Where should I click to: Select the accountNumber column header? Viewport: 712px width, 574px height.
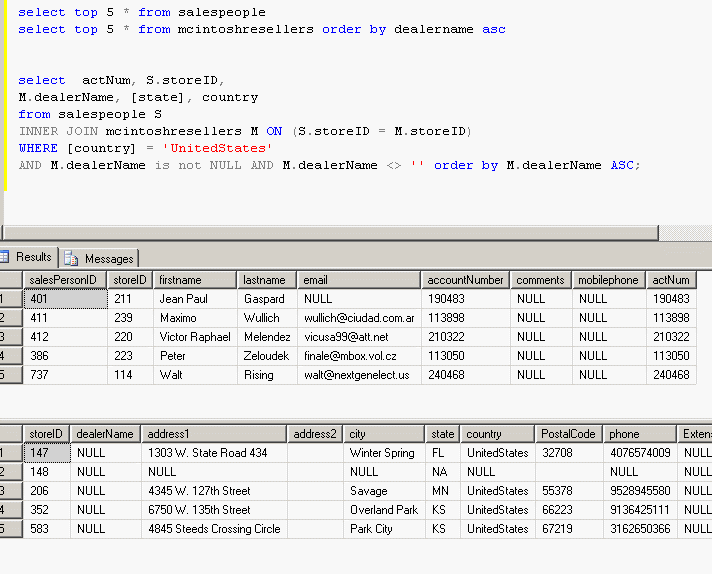tap(465, 280)
